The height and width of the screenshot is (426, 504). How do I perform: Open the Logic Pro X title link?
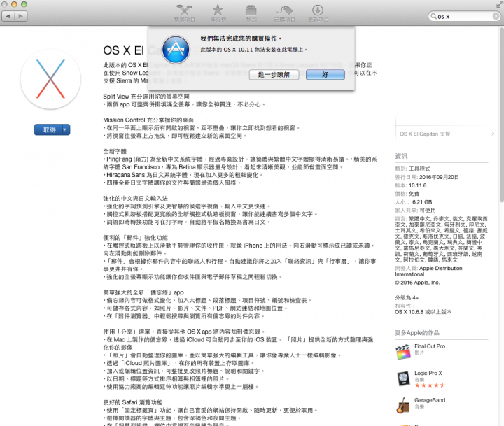pyautogui.click(x=428, y=373)
